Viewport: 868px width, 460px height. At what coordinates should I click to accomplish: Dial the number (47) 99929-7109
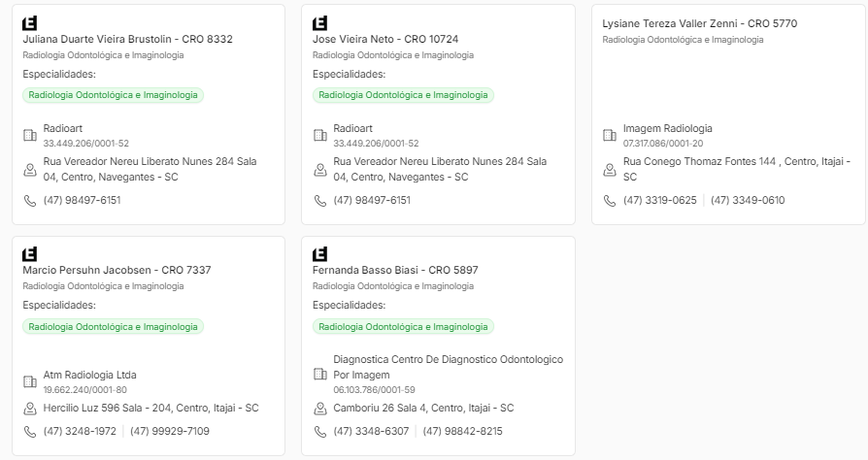169,431
